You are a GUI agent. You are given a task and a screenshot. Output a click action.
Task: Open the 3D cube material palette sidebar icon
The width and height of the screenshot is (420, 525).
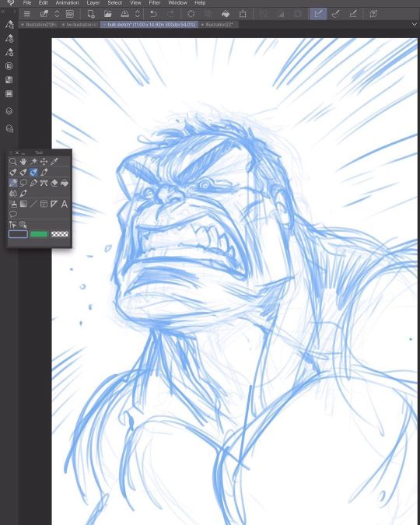pos(9,111)
